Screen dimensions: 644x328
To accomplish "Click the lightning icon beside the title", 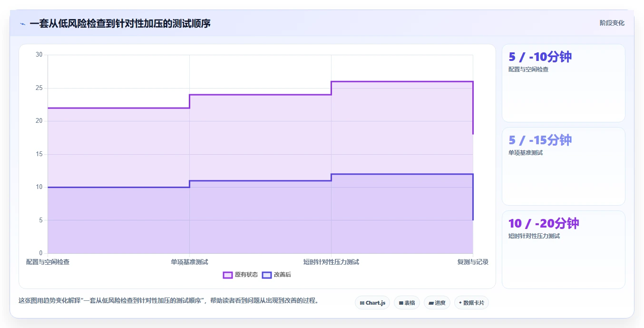I will click(x=22, y=24).
